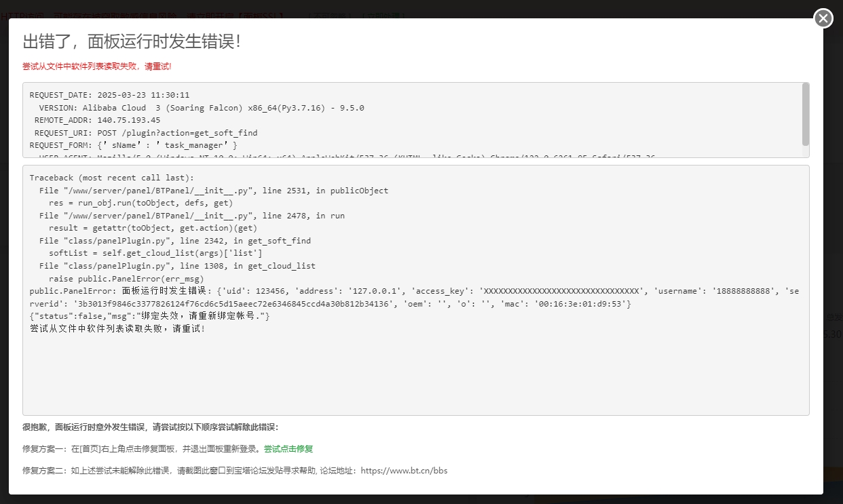Click the REQUEST_URI POST /plugin line
843x504 pixels.
[x=146, y=133]
